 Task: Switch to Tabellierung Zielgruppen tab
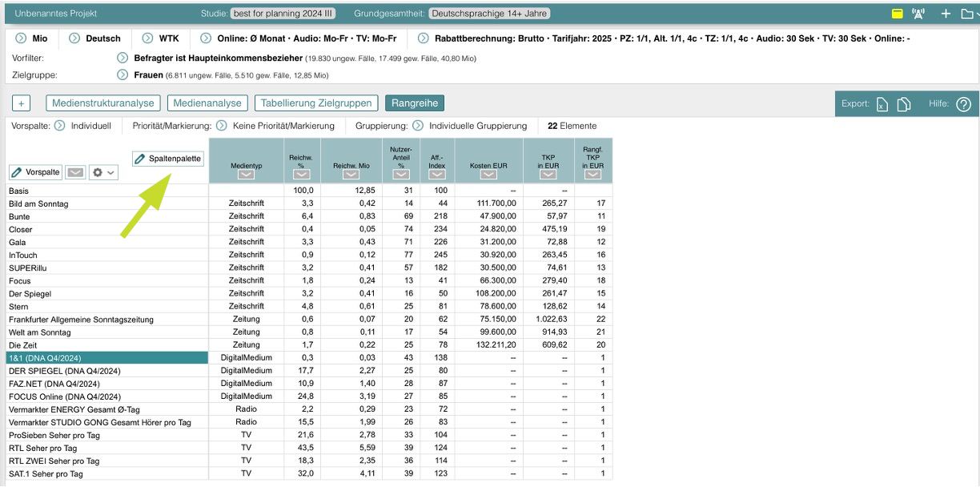click(316, 103)
